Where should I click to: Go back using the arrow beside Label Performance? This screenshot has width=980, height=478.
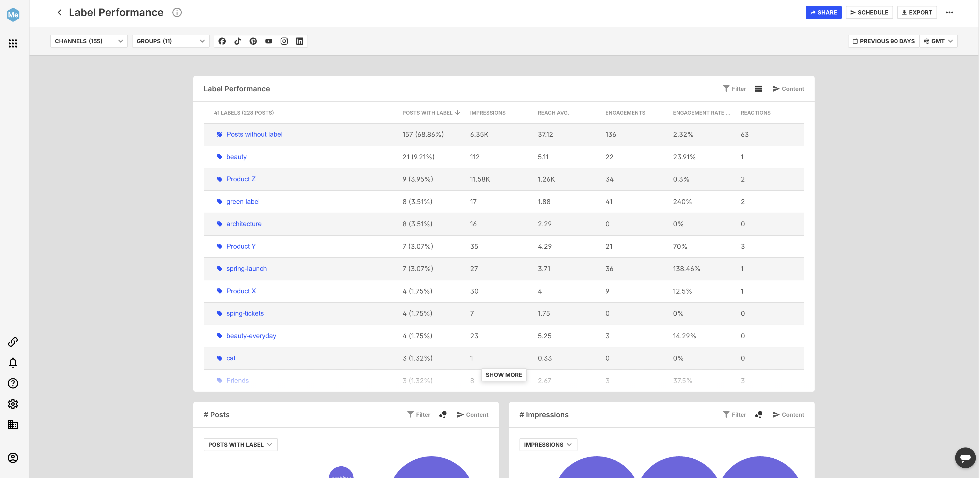60,13
